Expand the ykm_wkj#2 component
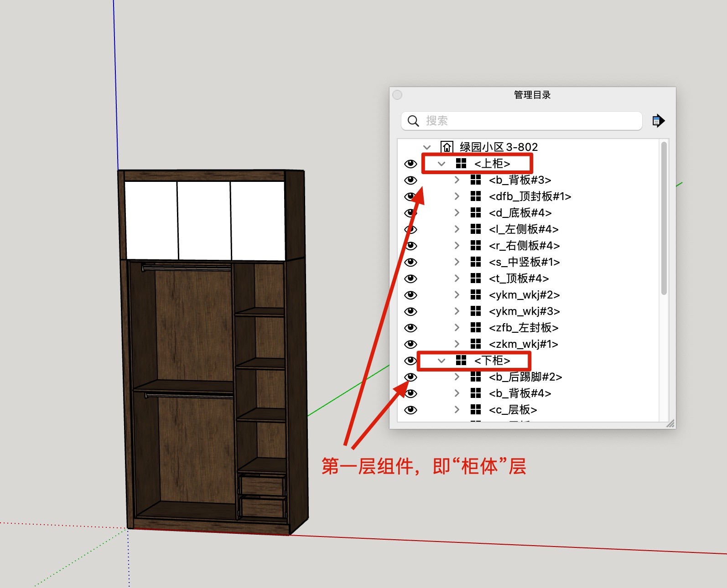The height and width of the screenshot is (588, 727). point(457,295)
